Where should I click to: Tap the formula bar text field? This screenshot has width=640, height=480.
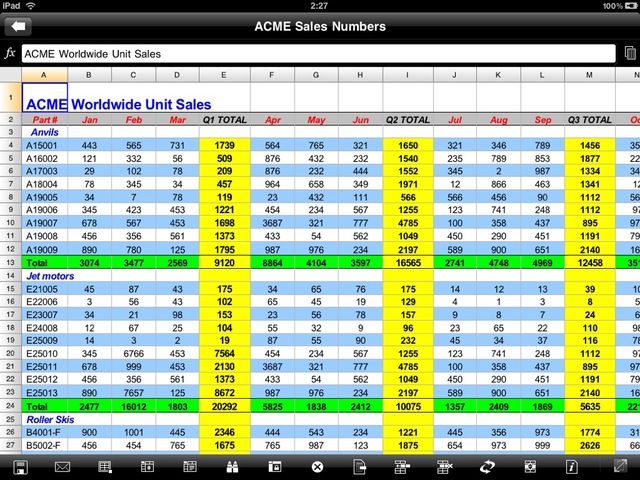click(318, 53)
